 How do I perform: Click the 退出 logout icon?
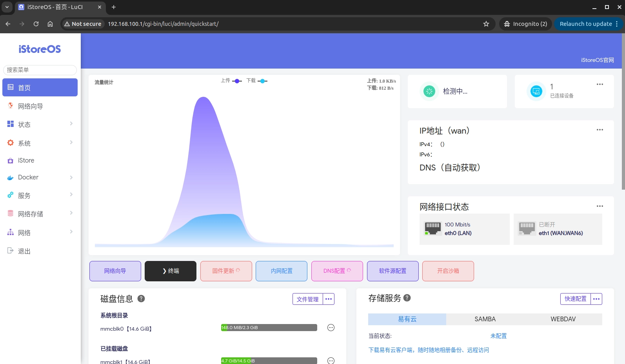(11, 250)
